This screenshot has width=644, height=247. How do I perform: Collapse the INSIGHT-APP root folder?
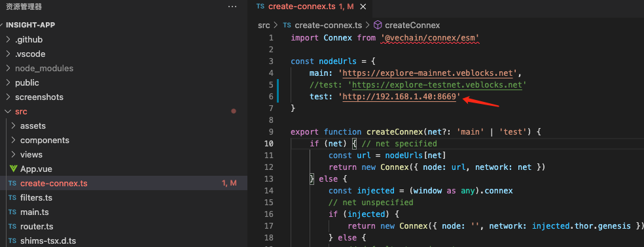[30, 25]
